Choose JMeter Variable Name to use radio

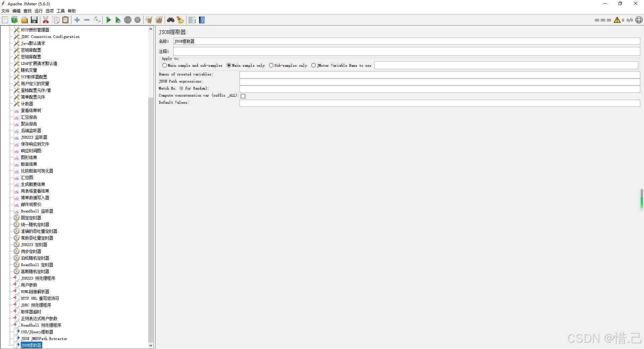pos(313,65)
